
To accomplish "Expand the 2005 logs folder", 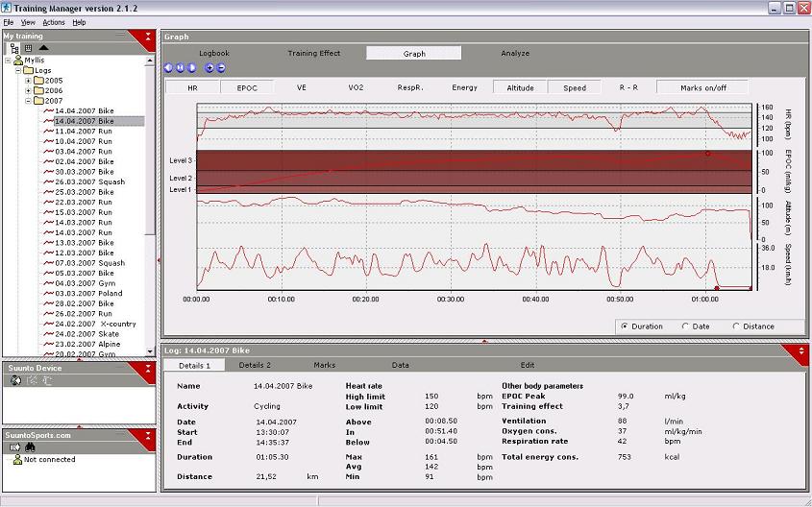I will (29, 81).
